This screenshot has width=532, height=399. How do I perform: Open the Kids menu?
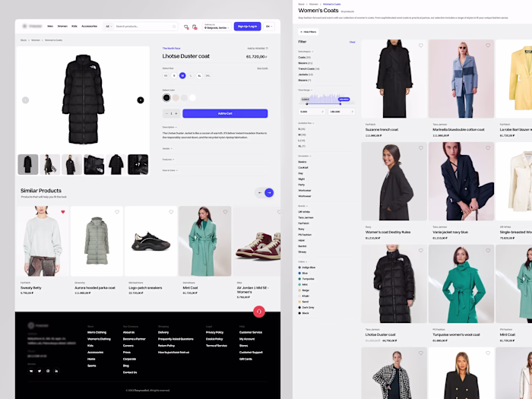(x=74, y=26)
